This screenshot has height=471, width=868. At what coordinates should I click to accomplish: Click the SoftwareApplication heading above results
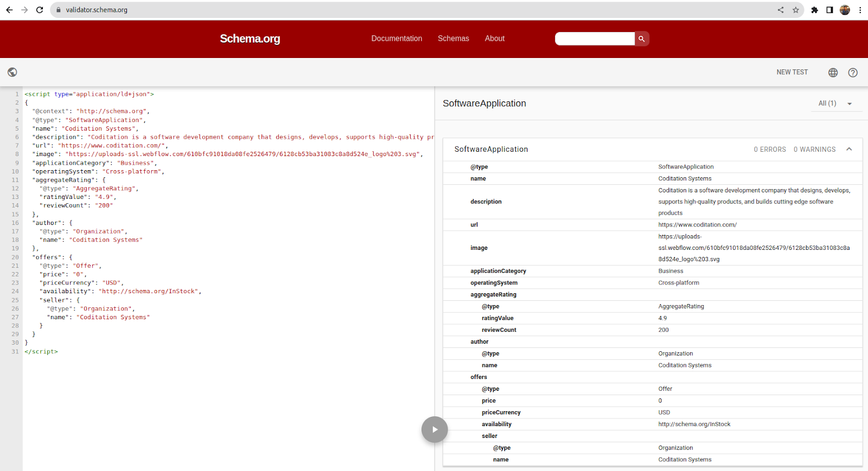click(x=484, y=104)
